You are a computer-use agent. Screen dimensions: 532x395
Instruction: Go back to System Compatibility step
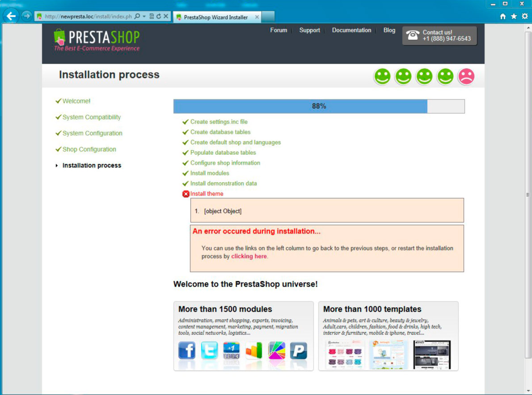point(91,118)
